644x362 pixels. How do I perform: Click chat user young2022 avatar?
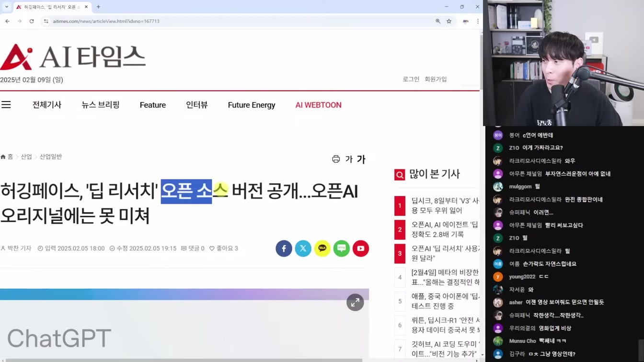pyautogui.click(x=498, y=277)
